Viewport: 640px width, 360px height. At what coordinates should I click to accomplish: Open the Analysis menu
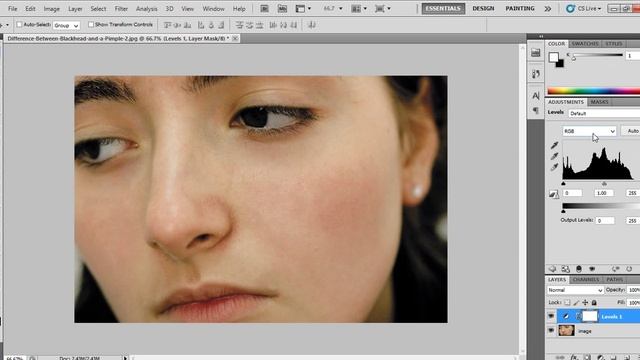[x=147, y=9]
